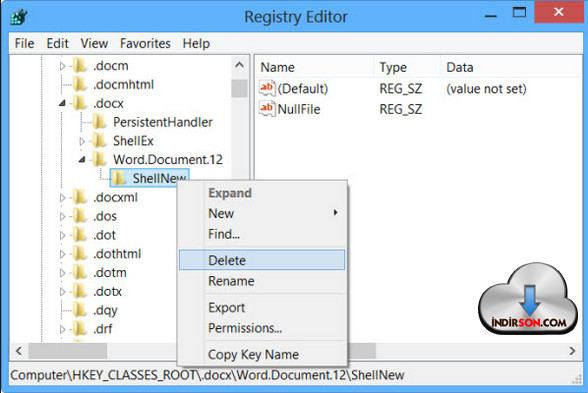This screenshot has height=393, width=588.
Task: Select Permissions... in the context menu
Action: [262, 328]
